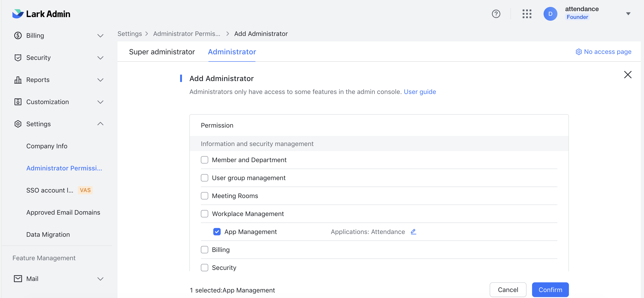Click the Mail envelope icon in sidebar
The image size is (644, 298).
click(x=18, y=278)
